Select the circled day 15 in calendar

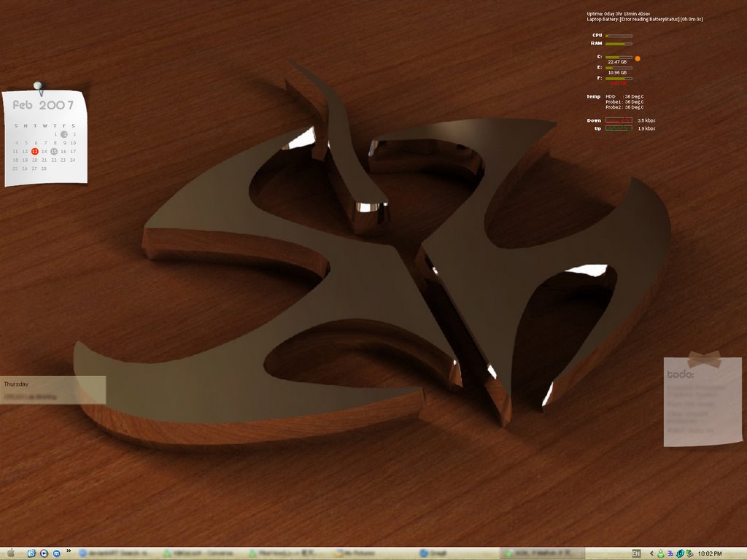point(54,152)
